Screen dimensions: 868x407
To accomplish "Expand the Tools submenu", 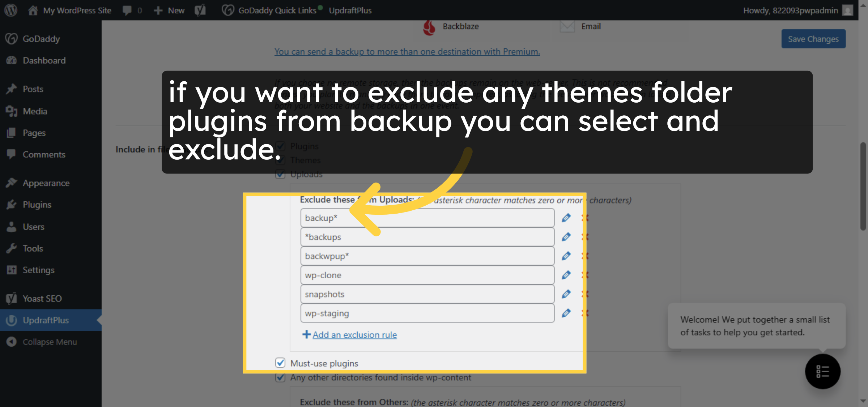I will pos(33,248).
